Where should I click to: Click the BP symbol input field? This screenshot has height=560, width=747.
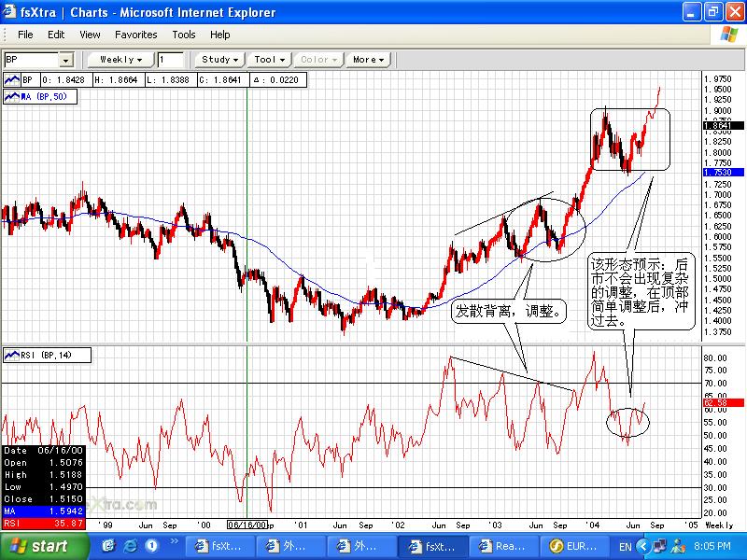pyautogui.click(x=32, y=60)
